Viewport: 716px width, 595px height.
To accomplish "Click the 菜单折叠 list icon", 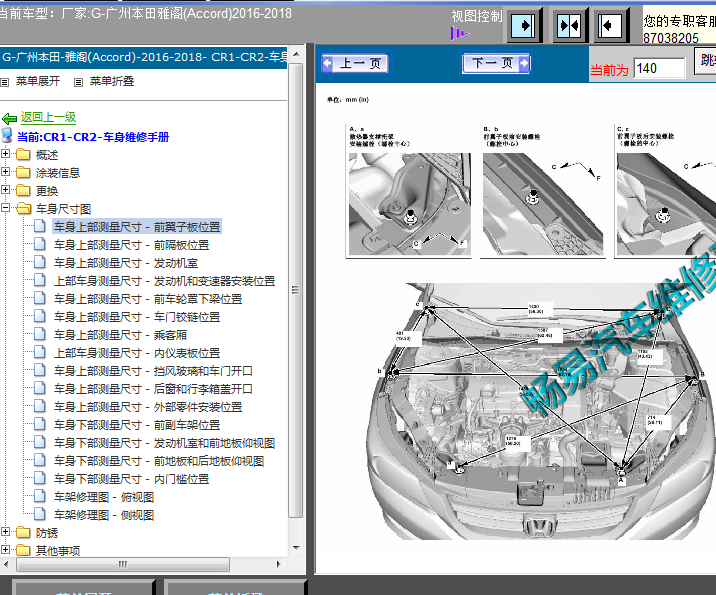I will [79, 82].
